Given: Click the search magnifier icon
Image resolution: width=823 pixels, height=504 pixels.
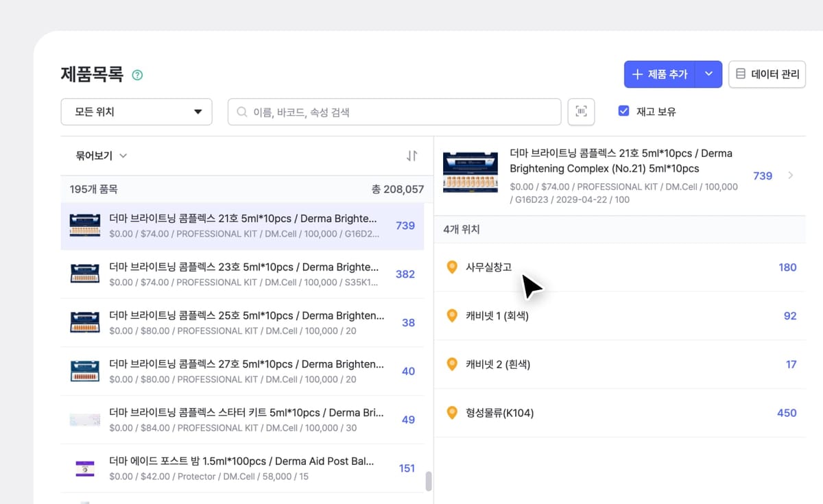Looking at the screenshot, I should pos(241,112).
